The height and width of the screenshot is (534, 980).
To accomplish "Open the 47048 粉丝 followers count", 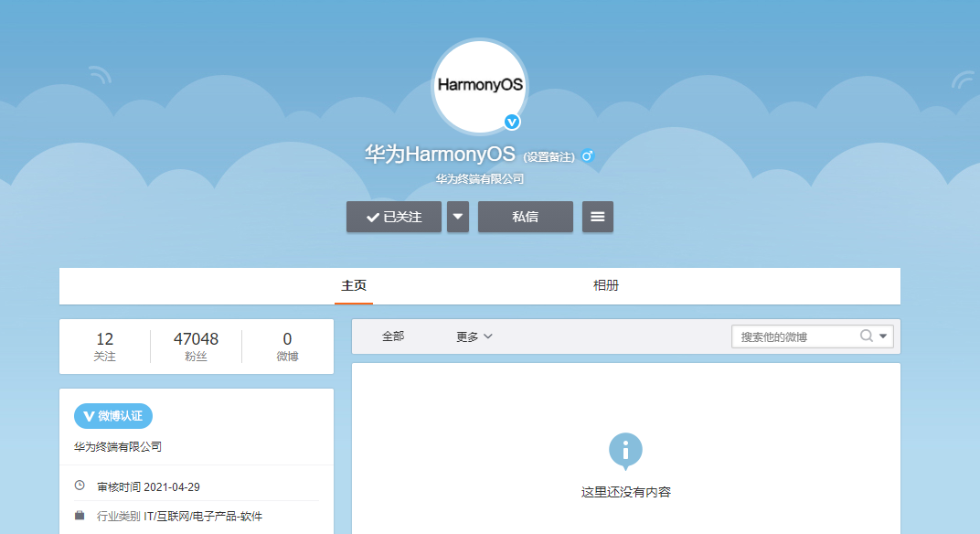I will [x=196, y=347].
